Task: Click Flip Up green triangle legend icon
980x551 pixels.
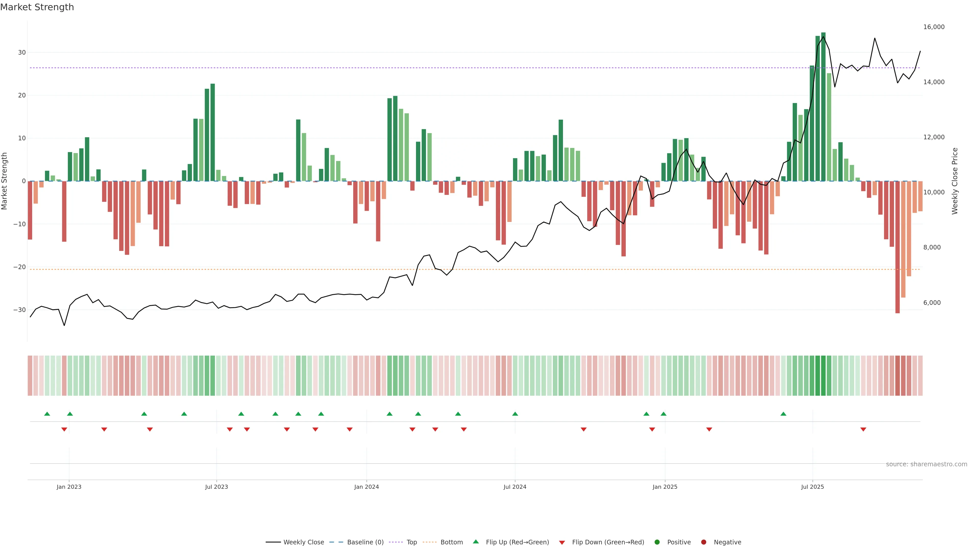Action: pos(475,542)
